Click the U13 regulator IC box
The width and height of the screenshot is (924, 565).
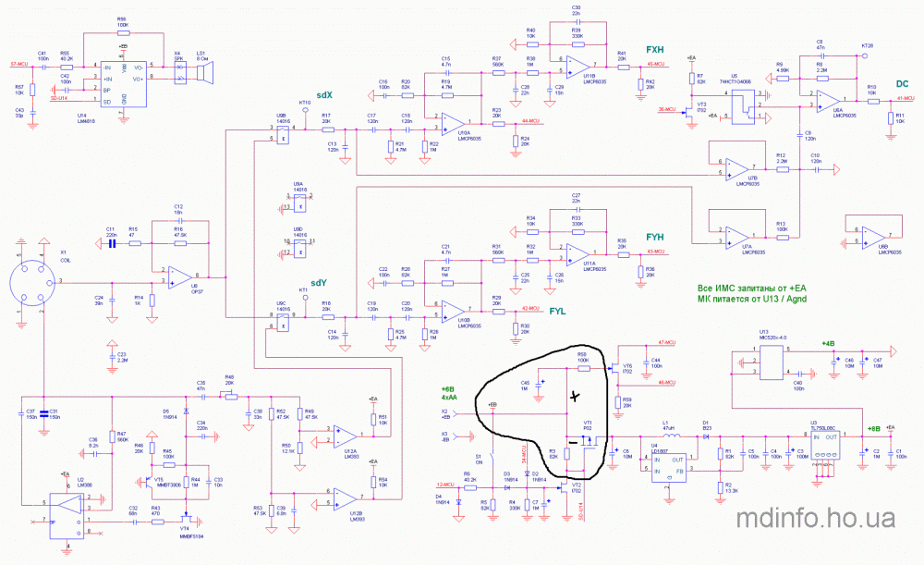772,362
